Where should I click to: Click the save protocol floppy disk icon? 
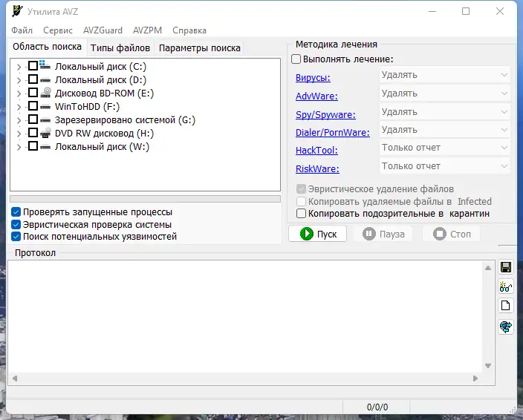click(506, 267)
